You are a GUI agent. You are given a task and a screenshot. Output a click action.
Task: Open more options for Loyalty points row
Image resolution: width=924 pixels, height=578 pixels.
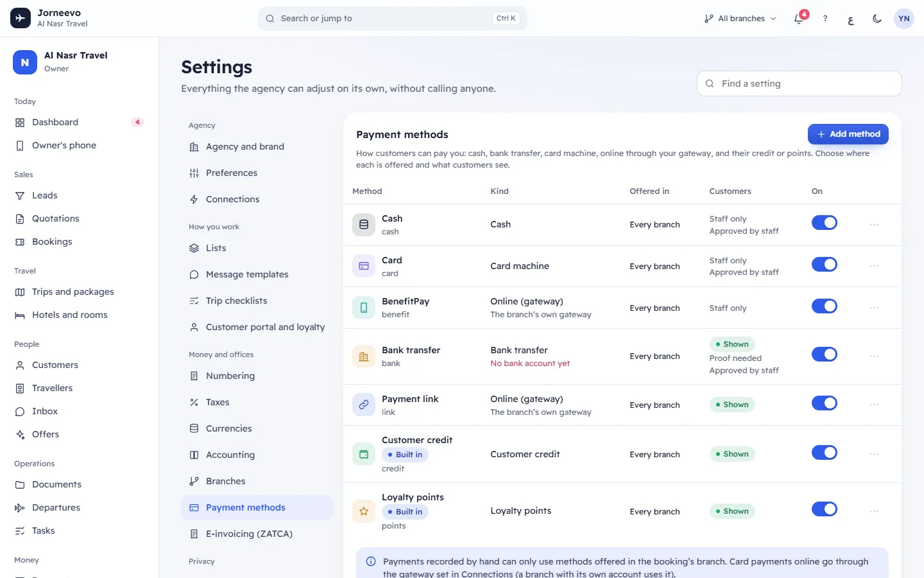[x=874, y=511]
